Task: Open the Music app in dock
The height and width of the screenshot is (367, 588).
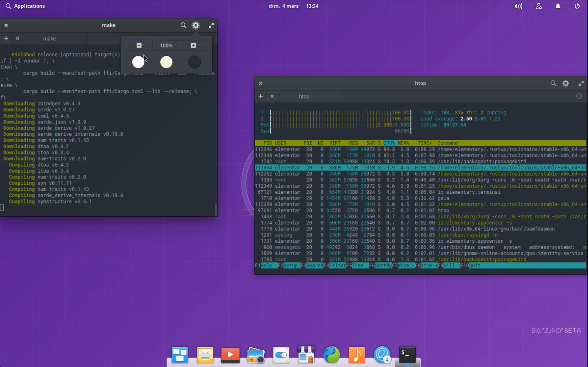Action: 357,355
